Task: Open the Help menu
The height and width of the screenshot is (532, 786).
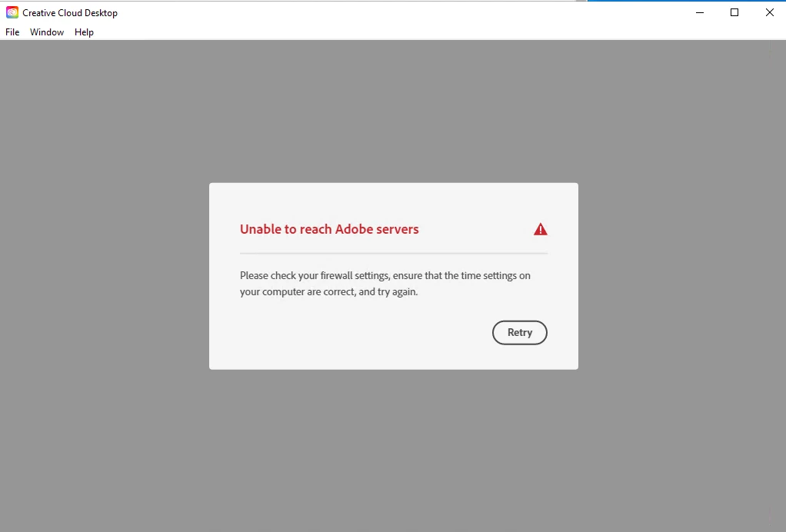Action: [85, 32]
